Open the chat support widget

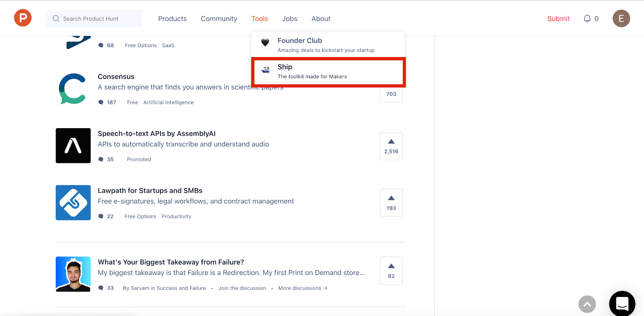tap(622, 304)
